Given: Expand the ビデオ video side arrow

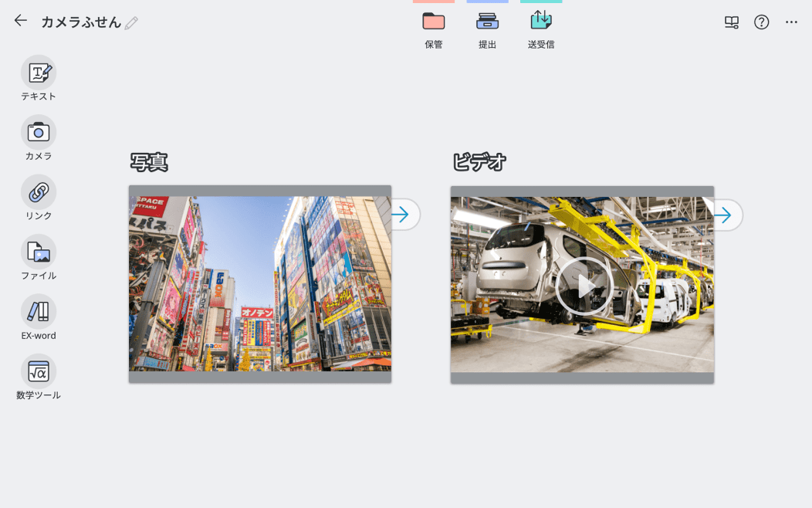Looking at the screenshot, I should tap(724, 215).
